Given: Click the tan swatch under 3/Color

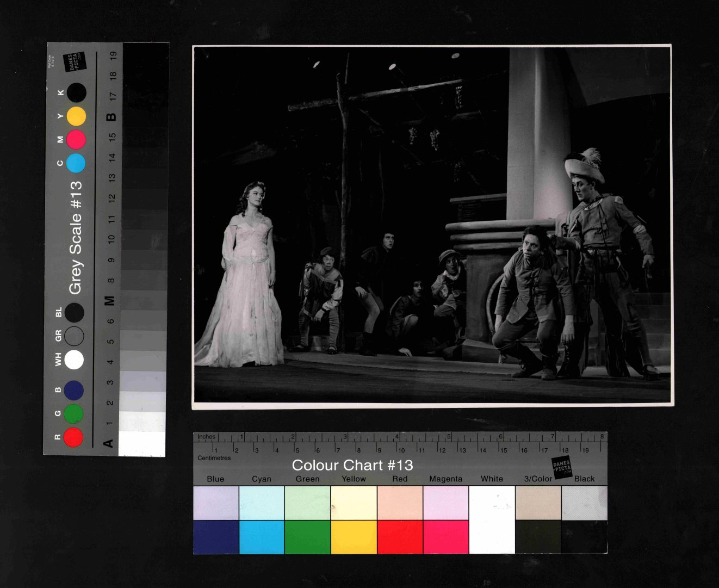Looking at the screenshot, I should coord(538,503).
